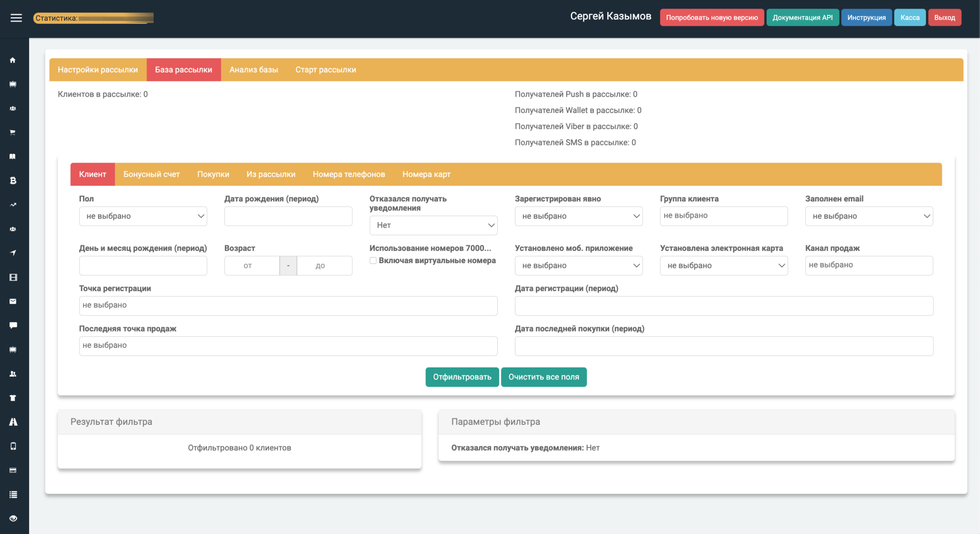Switch to 'Бонусный счет' filter tab
Viewport: 980px width, 534px height.
point(152,174)
